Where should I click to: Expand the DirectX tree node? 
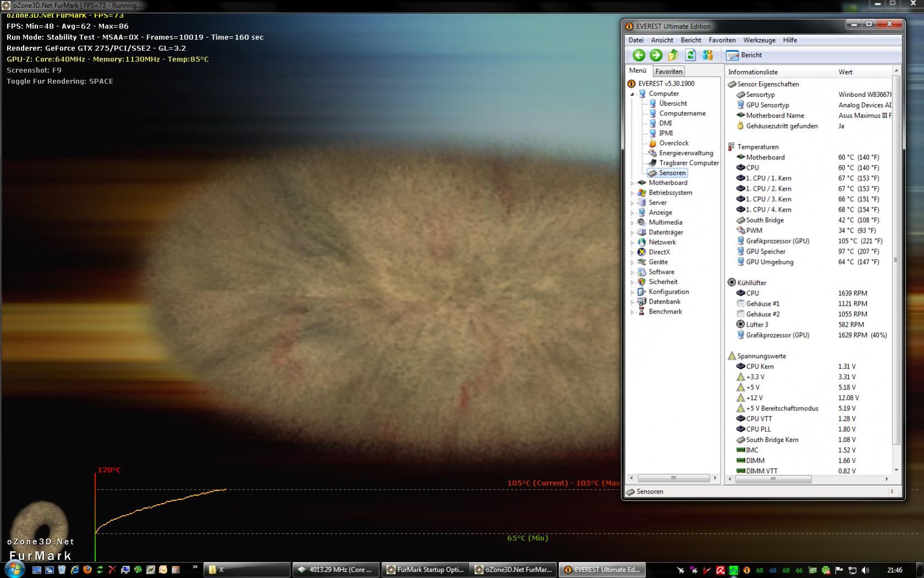(632, 253)
